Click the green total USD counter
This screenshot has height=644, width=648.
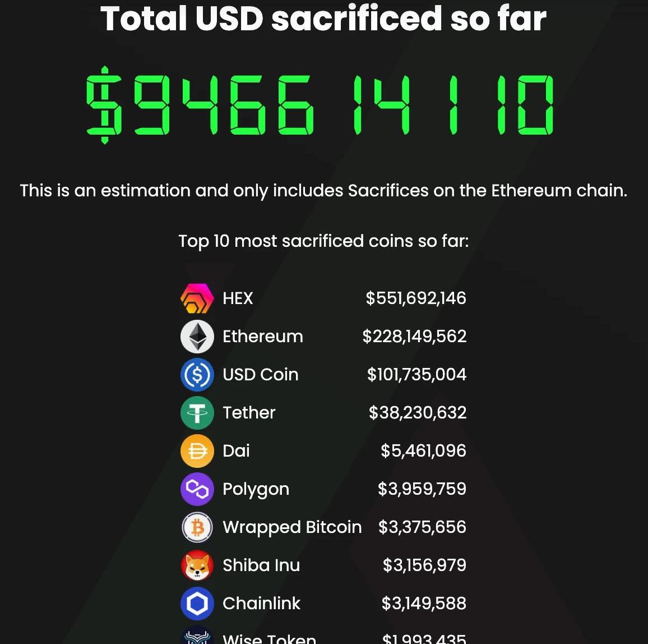(x=320, y=105)
